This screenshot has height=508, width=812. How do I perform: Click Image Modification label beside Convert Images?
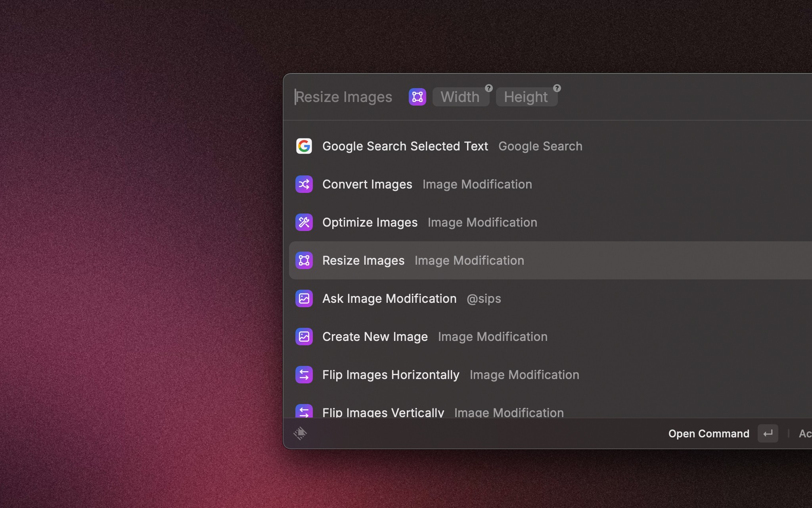click(477, 184)
